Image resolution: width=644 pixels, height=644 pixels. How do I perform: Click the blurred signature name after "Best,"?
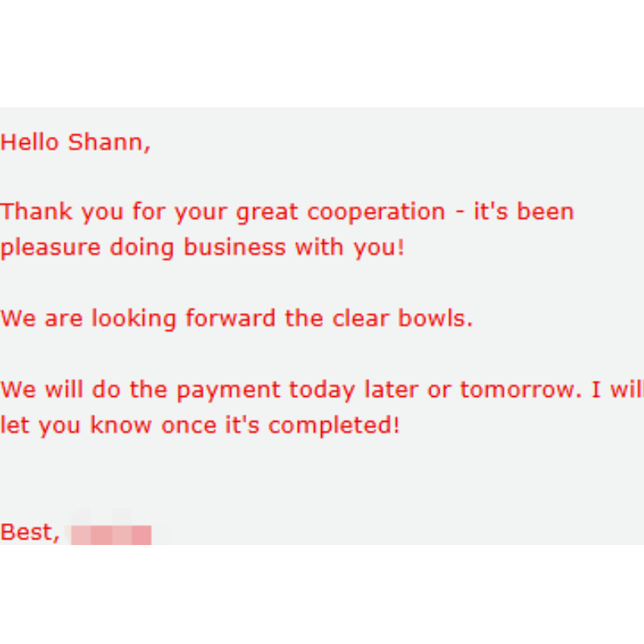(x=111, y=533)
